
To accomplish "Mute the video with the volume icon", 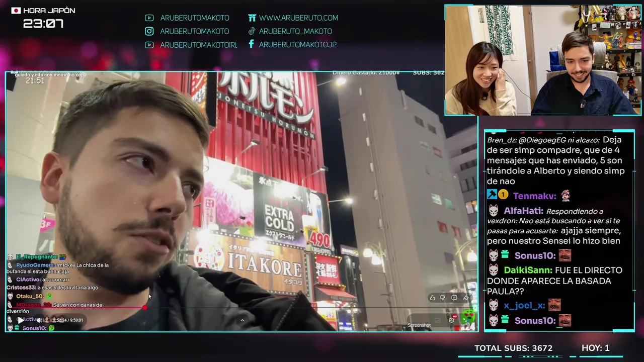I will (x=39, y=320).
